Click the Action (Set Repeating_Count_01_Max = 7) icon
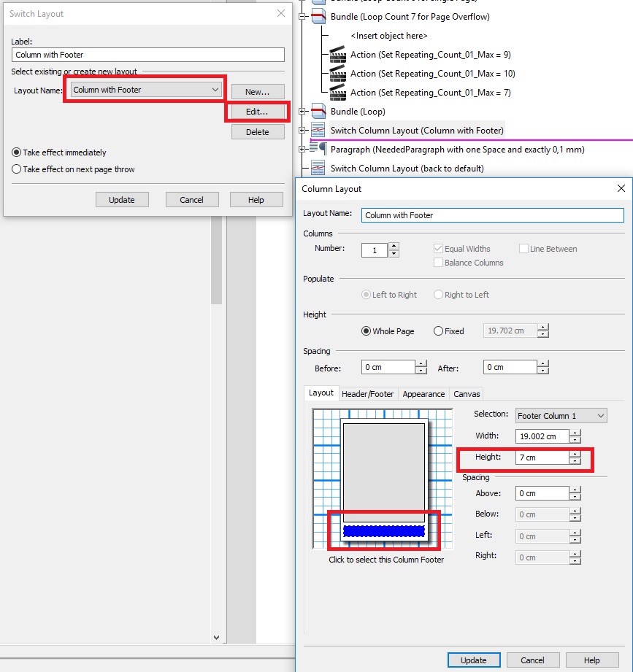Viewport: 633px width, 672px height. (337, 93)
